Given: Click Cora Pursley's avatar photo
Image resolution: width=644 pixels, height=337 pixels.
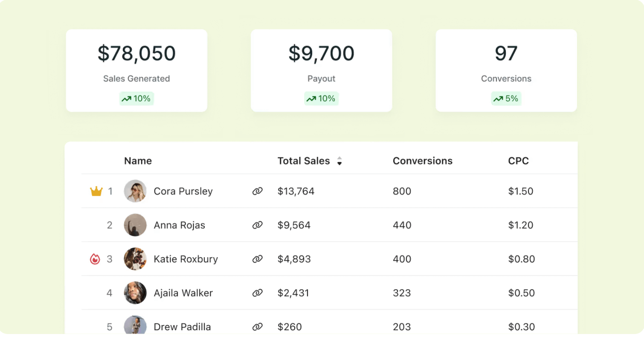Looking at the screenshot, I should [135, 191].
